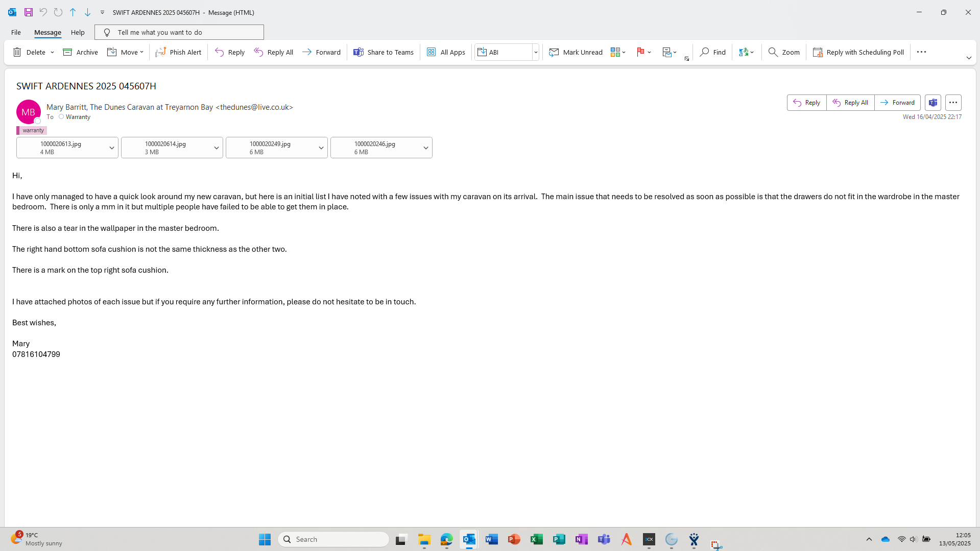Expand dropdown for 1000020614.jpg attachment
Viewport: 980px width, 551px height.
(x=216, y=148)
